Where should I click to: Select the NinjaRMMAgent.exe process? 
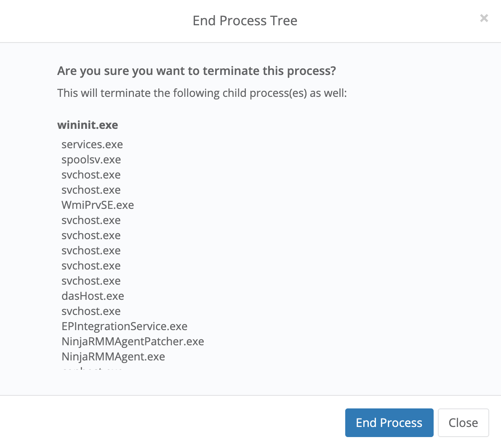113,357
